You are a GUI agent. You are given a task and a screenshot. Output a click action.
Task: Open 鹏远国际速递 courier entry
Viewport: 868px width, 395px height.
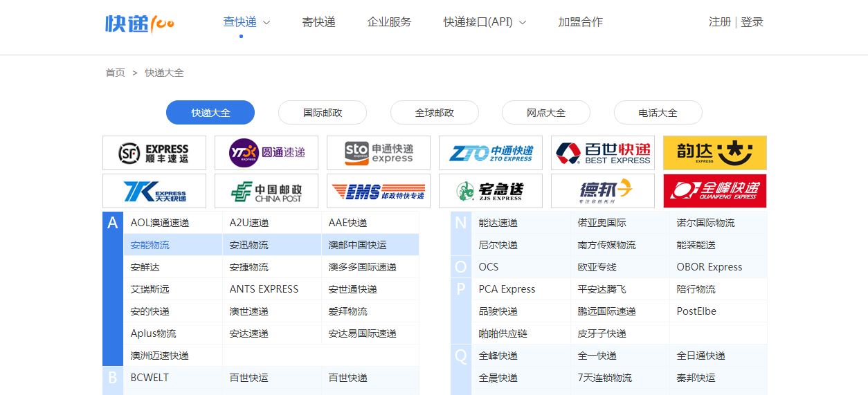[607, 311]
